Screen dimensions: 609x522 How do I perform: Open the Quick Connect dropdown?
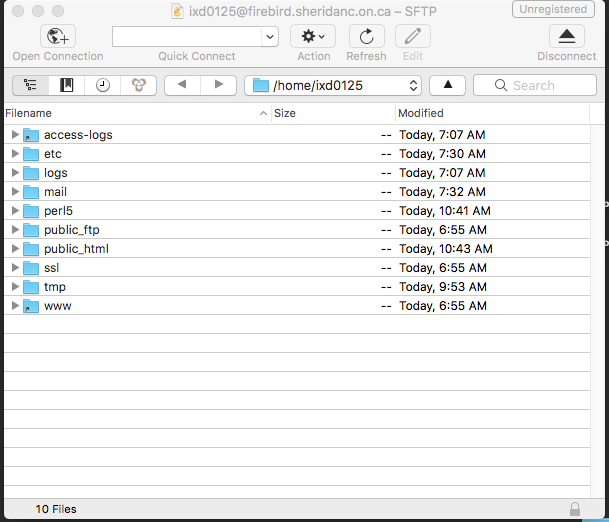click(269, 37)
